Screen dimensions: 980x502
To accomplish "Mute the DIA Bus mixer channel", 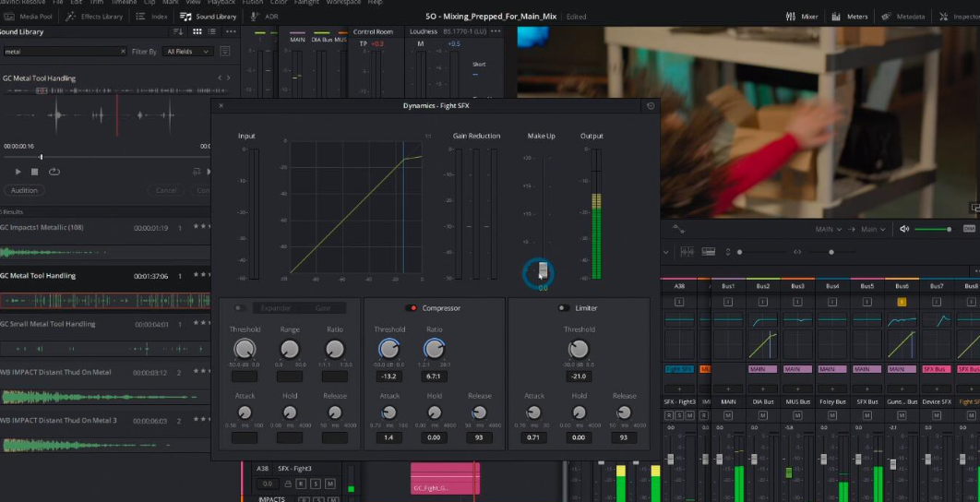I will click(x=762, y=415).
